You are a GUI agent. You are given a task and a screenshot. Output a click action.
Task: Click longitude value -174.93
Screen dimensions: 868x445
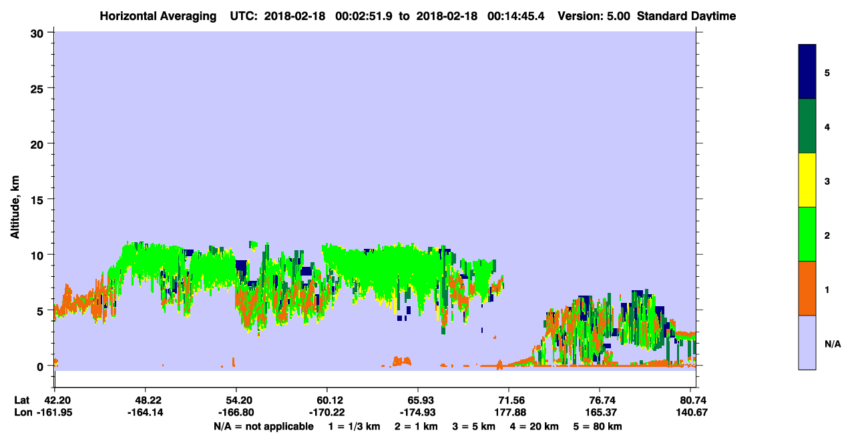click(418, 413)
